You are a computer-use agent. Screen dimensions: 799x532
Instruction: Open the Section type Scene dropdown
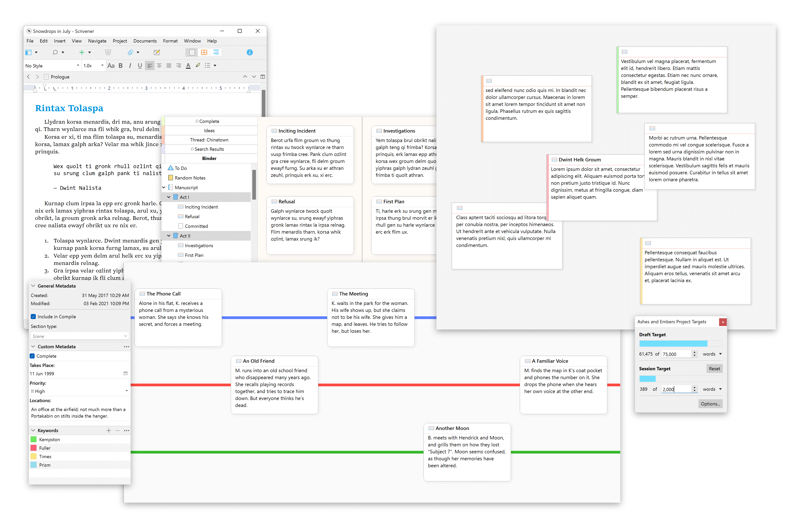[80, 336]
